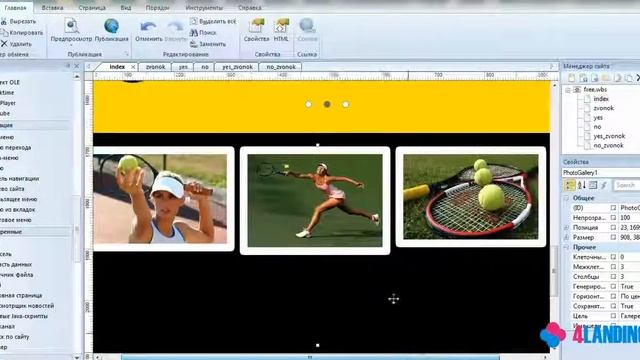Collapse the Прочее property group
The image size is (640, 360).
coord(567,247)
